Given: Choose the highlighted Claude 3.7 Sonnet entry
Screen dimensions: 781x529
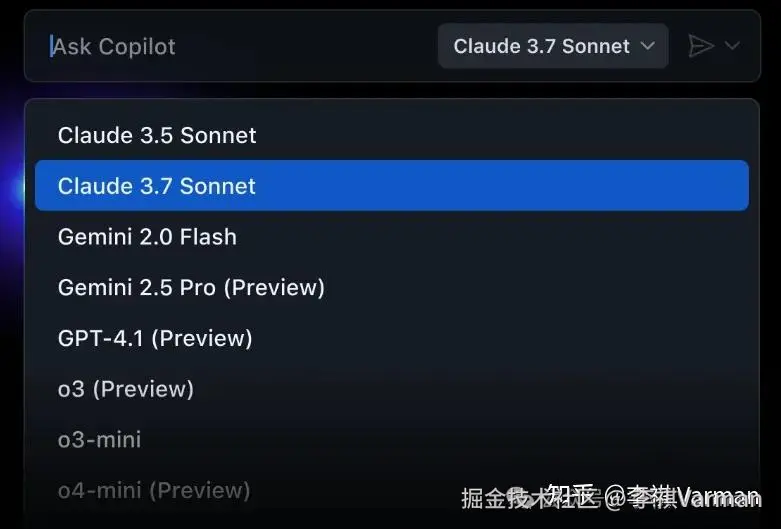Looking at the screenshot, I should click(157, 186).
